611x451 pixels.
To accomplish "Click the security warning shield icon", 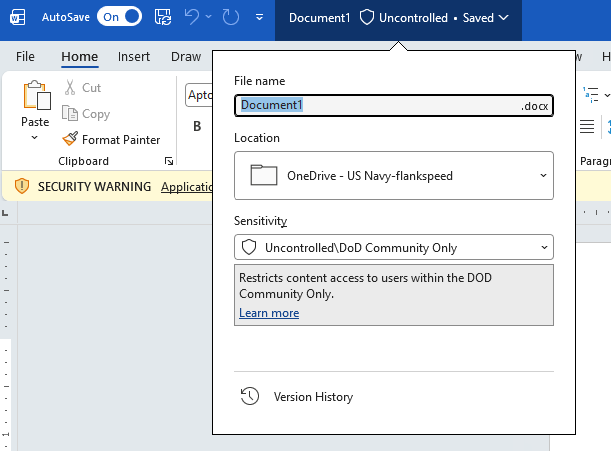I will 22,186.
